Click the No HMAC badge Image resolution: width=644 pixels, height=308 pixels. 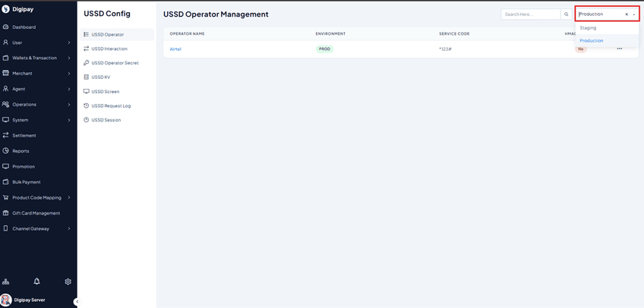coord(581,49)
